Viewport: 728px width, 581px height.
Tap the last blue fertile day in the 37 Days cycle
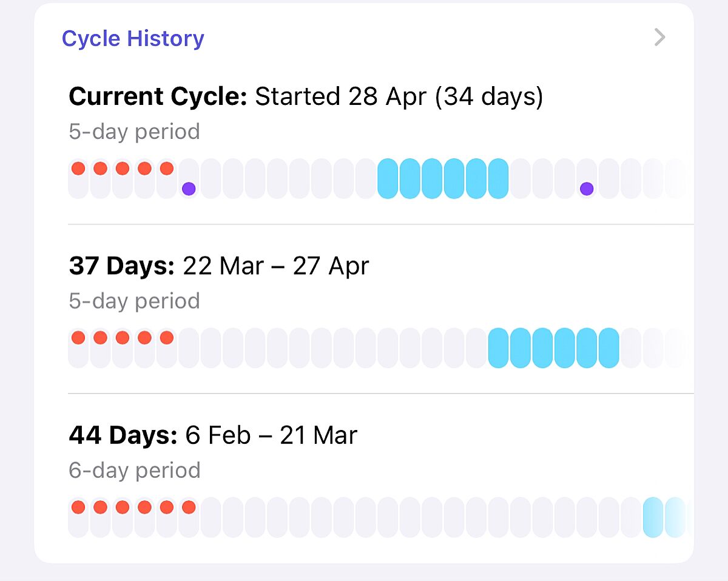608,348
